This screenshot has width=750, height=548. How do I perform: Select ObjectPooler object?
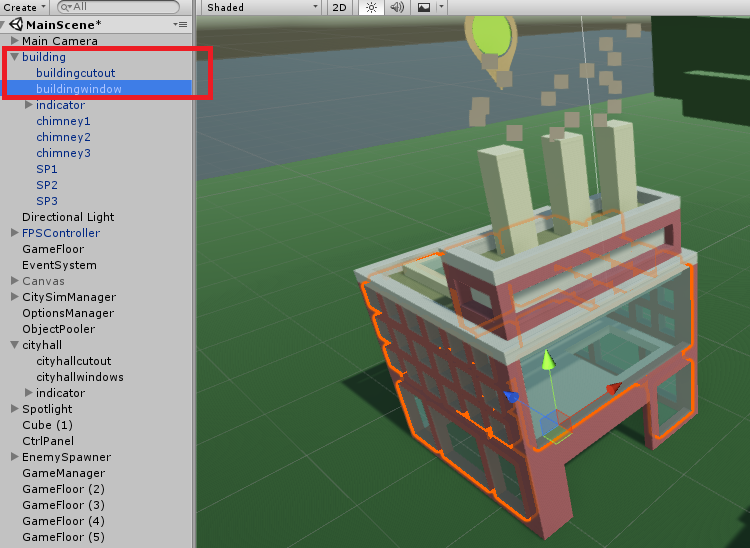58,329
